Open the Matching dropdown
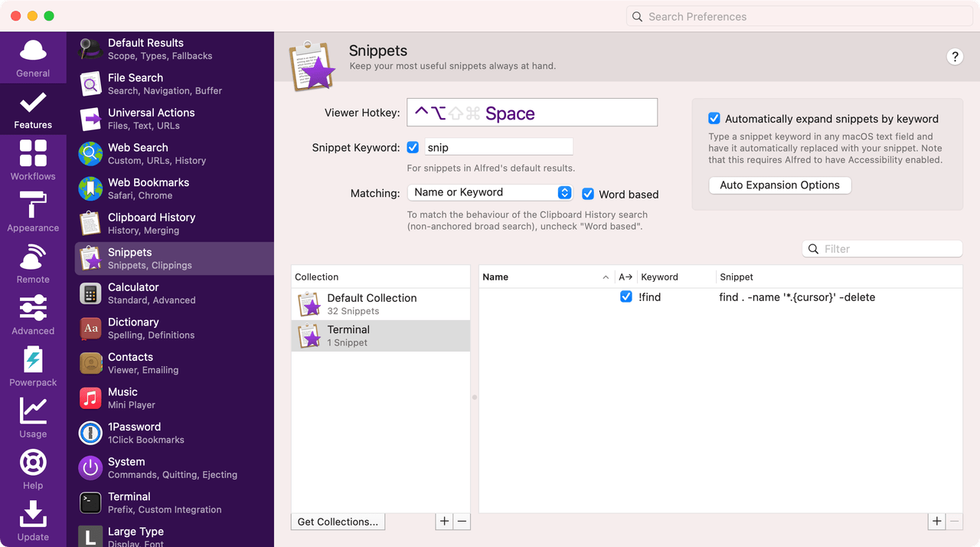The height and width of the screenshot is (547, 980). (490, 192)
